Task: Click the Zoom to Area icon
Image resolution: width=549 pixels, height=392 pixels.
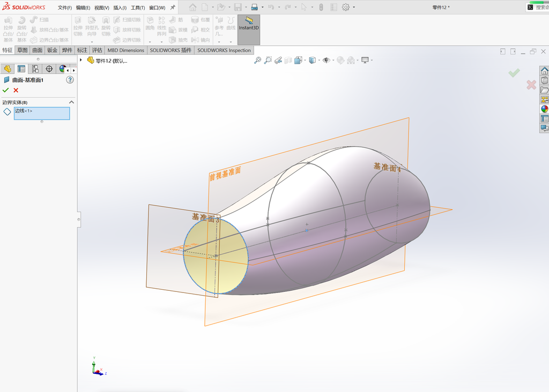Action: point(268,60)
